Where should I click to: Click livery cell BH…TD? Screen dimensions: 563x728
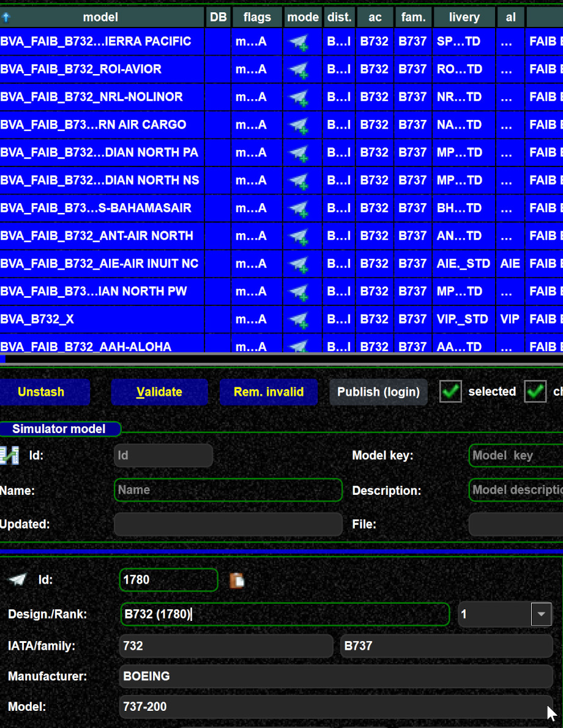pos(464,208)
